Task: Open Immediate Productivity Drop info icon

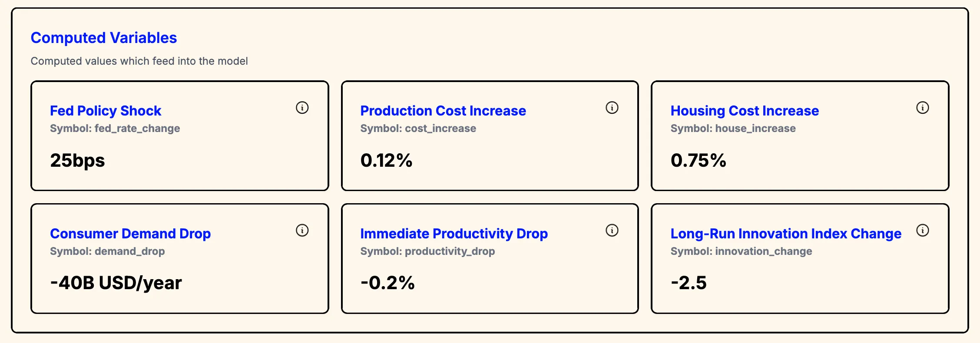Action: point(612,230)
